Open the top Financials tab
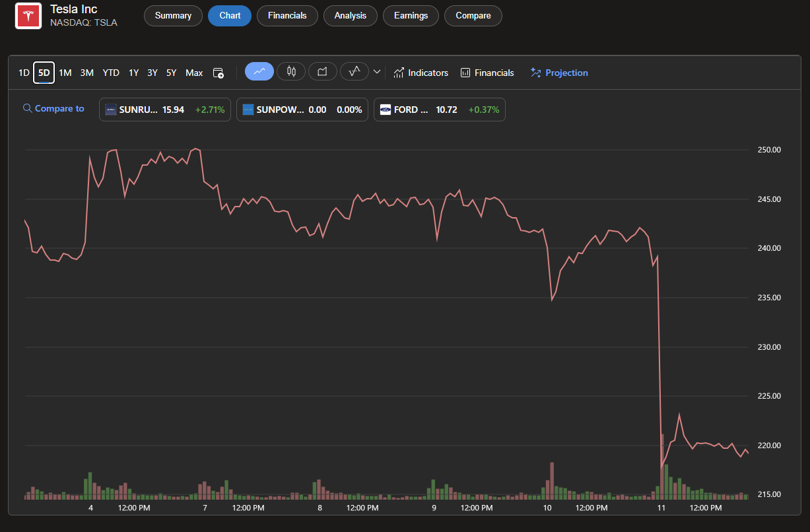Screen dimensions: 810x532 (x=287, y=16)
